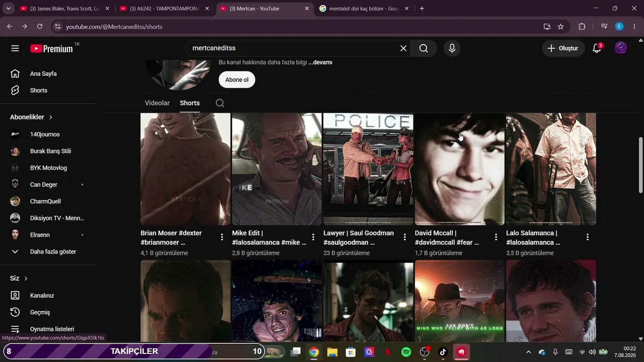Run the search with the magnifier button
This screenshot has height=362, width=644.
[x=424, y=48]
